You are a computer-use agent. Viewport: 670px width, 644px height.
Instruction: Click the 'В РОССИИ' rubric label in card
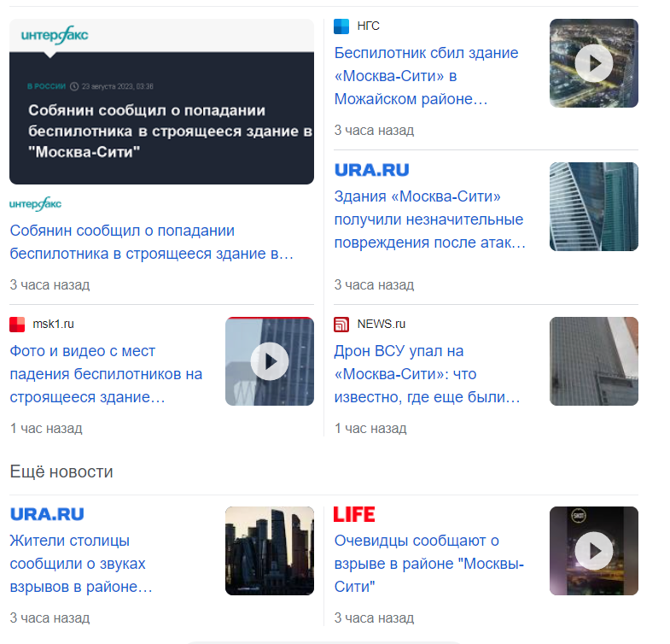[x=47, y=86]
